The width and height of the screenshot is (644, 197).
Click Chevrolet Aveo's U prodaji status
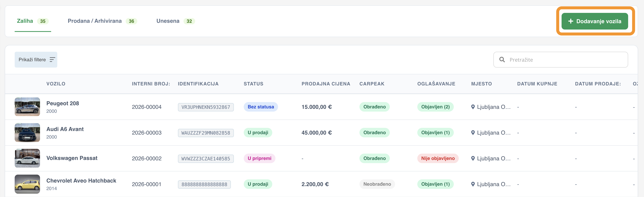point(258,184)
